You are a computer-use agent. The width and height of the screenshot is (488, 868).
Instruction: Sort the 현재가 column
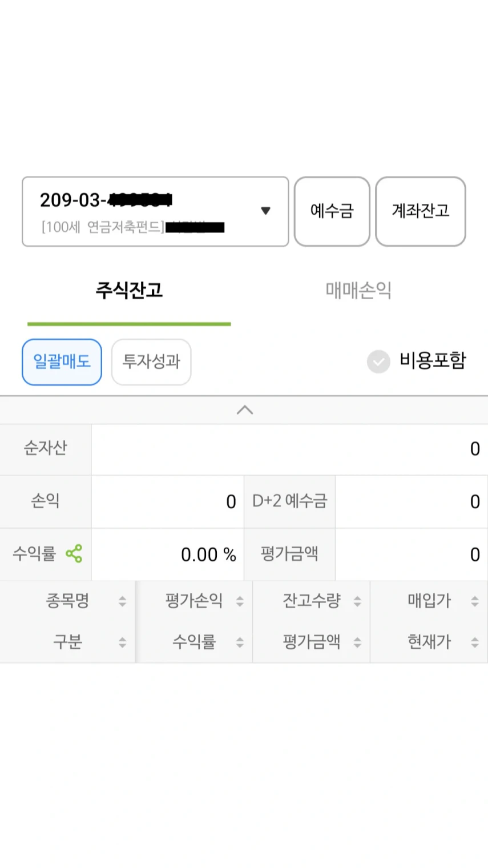pos(474,642)
